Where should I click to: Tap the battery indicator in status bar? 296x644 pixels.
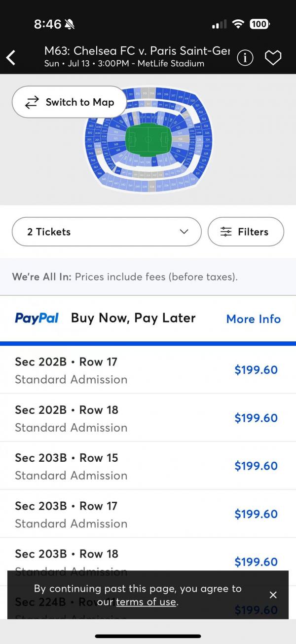click(x=259, y=24)
